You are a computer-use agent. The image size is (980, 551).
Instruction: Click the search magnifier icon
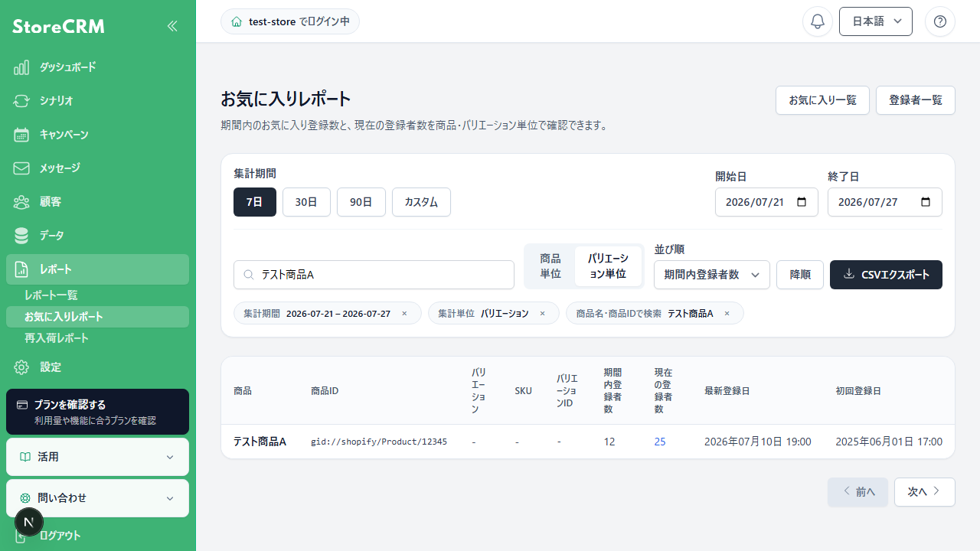click(x=248, y=275)
